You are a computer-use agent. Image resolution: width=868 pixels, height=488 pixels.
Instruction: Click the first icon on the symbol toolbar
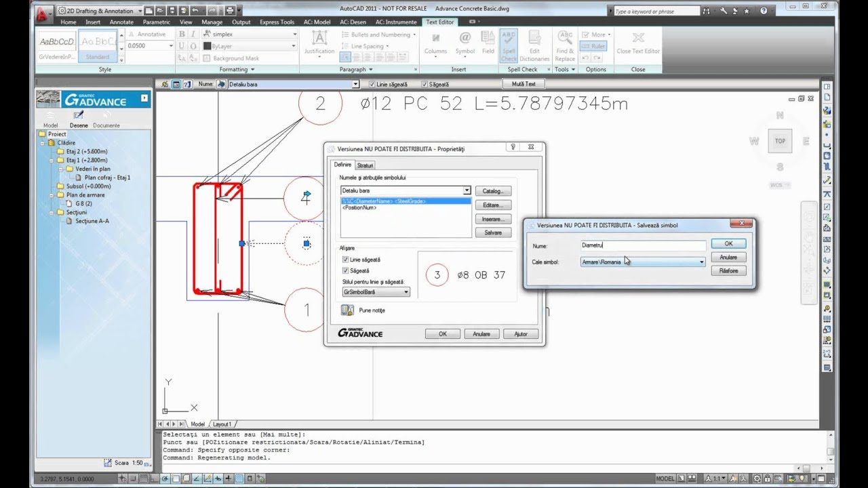165,84
